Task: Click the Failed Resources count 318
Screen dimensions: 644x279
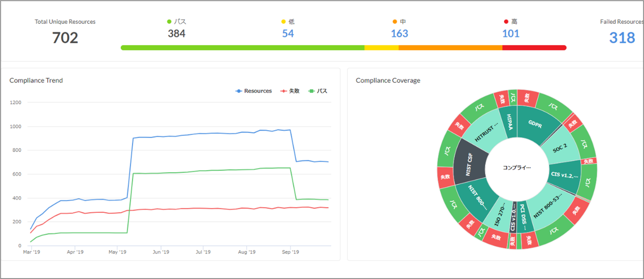Action: click(622, 38)
